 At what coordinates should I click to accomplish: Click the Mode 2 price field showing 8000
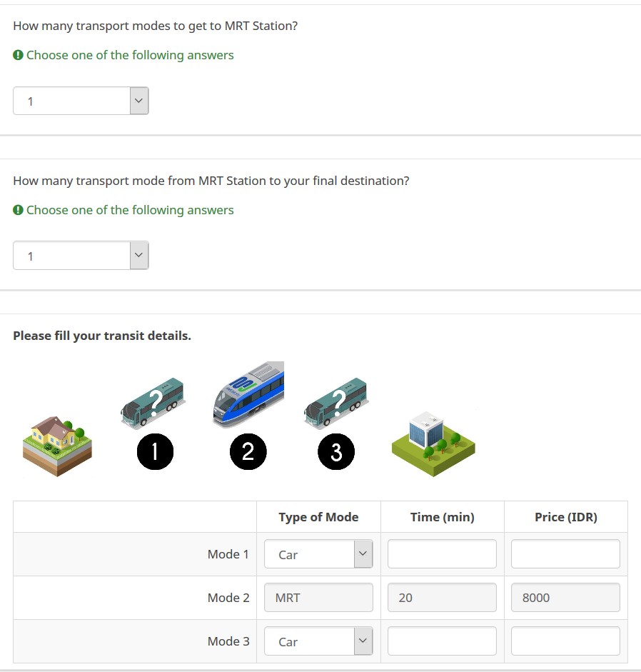click(x=565, y=598)
